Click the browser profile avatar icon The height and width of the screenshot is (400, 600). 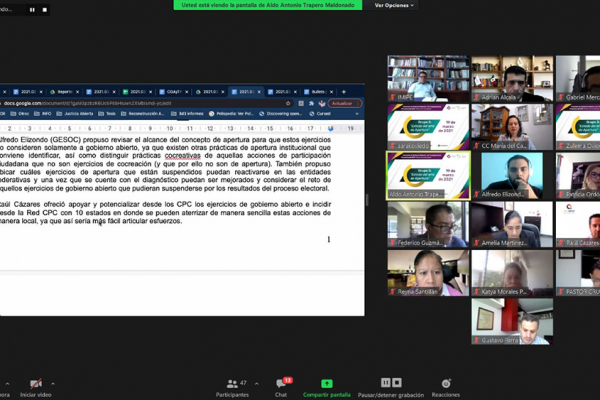point(322,103)
